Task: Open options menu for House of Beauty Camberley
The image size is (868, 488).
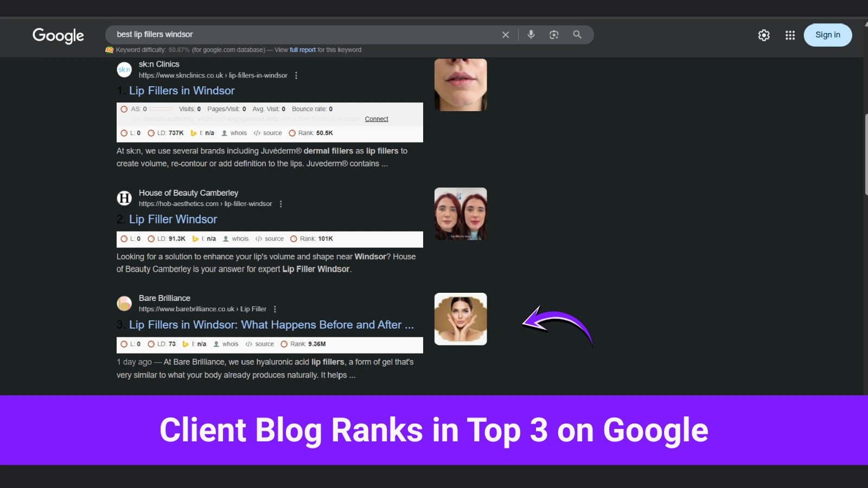Action: (x=281, y=204)
